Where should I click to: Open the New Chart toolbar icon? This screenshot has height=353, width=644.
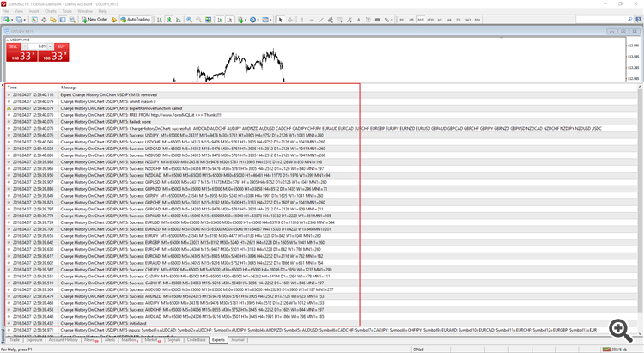[7, 20]
